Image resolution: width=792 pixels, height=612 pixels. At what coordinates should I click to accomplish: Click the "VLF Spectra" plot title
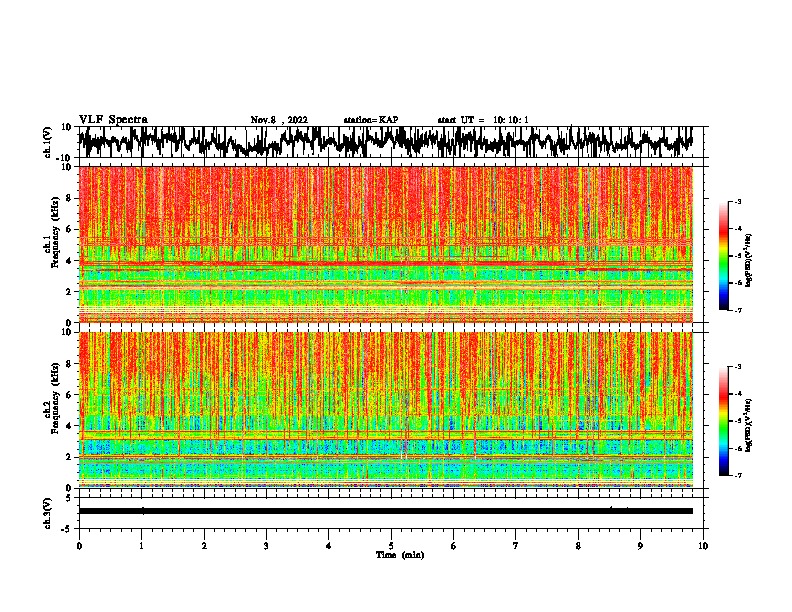[x=113, y=120]
